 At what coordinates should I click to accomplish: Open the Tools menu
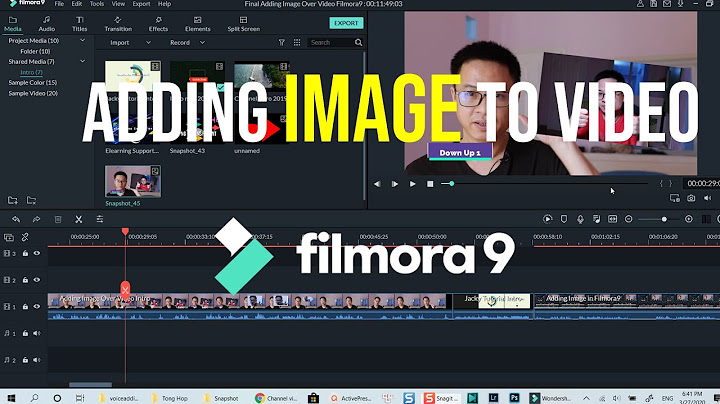coord(97,4)
